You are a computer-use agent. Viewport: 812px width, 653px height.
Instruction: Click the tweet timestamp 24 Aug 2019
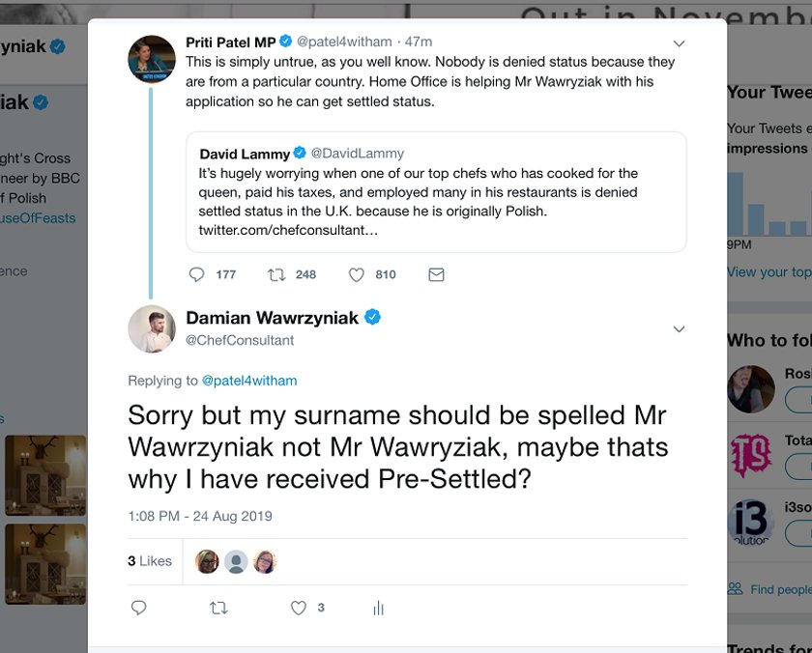click(200, 517)
